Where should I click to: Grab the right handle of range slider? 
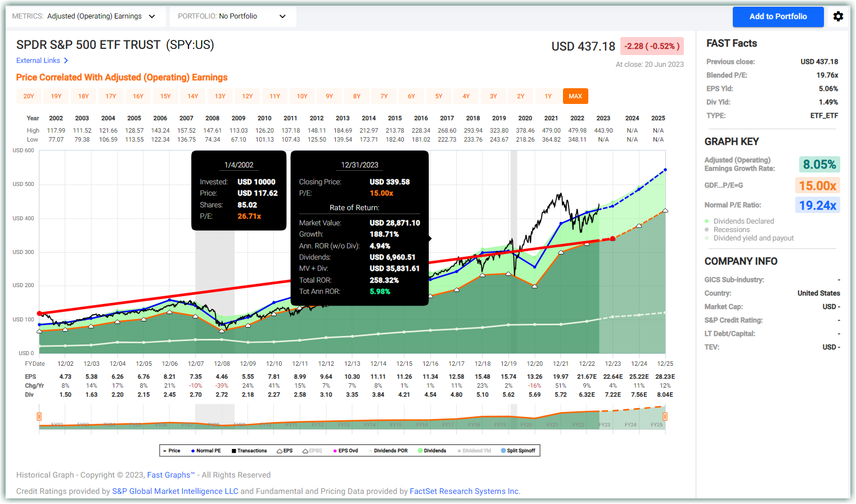click(665, 416)
